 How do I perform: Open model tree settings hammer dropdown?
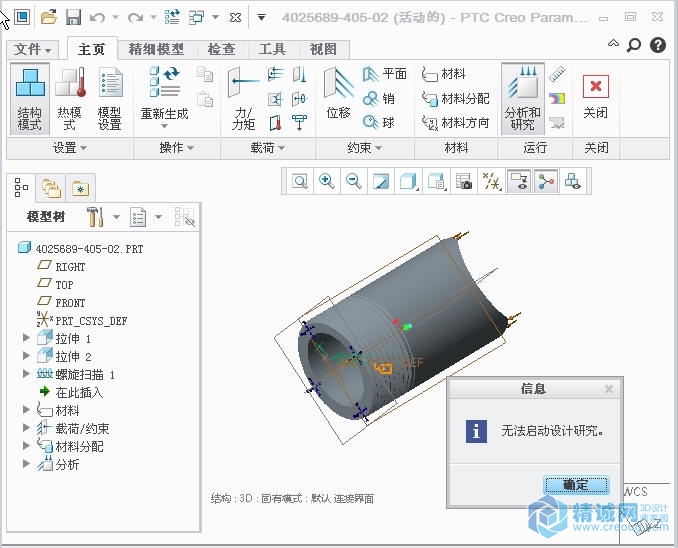(116, 216)
